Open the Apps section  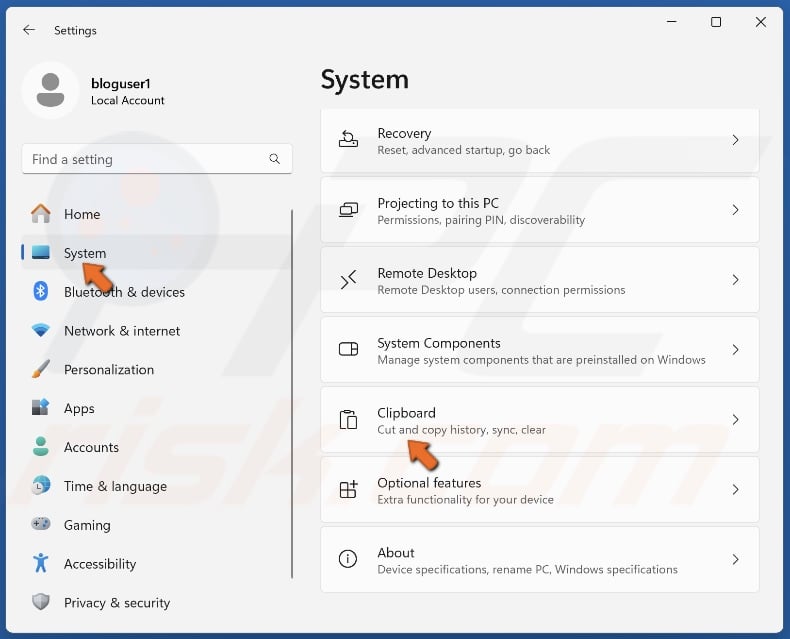point(155,408)
